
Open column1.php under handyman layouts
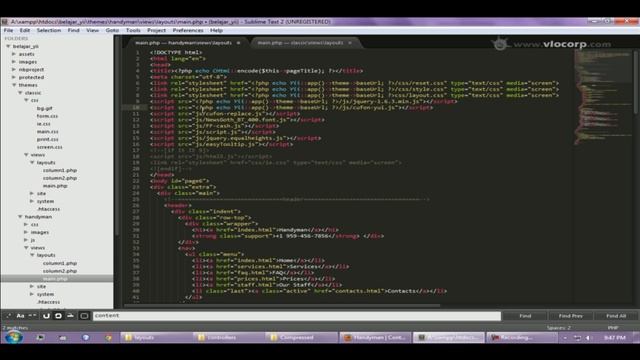(x=60, y=263)
